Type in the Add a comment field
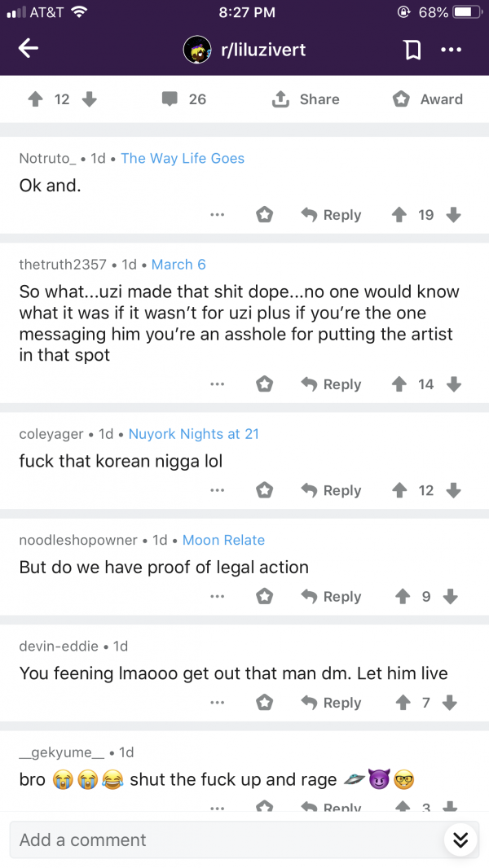The height and width of the screenshot is (868, 489). pos(220,840)
